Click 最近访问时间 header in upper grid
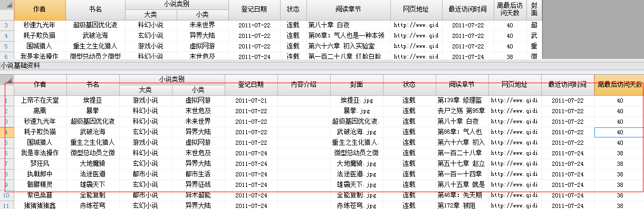 pyautogui.click(x=467, y=9)
